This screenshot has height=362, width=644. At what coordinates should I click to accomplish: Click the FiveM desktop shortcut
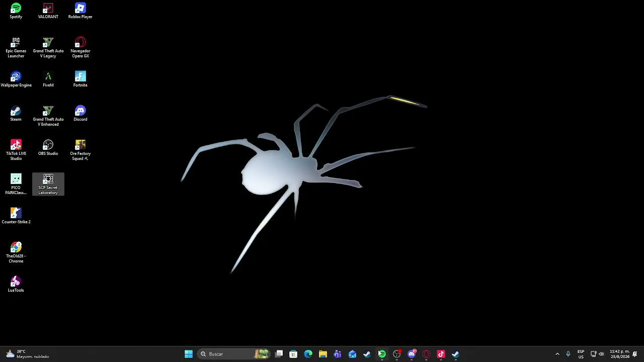click(48, 79)
